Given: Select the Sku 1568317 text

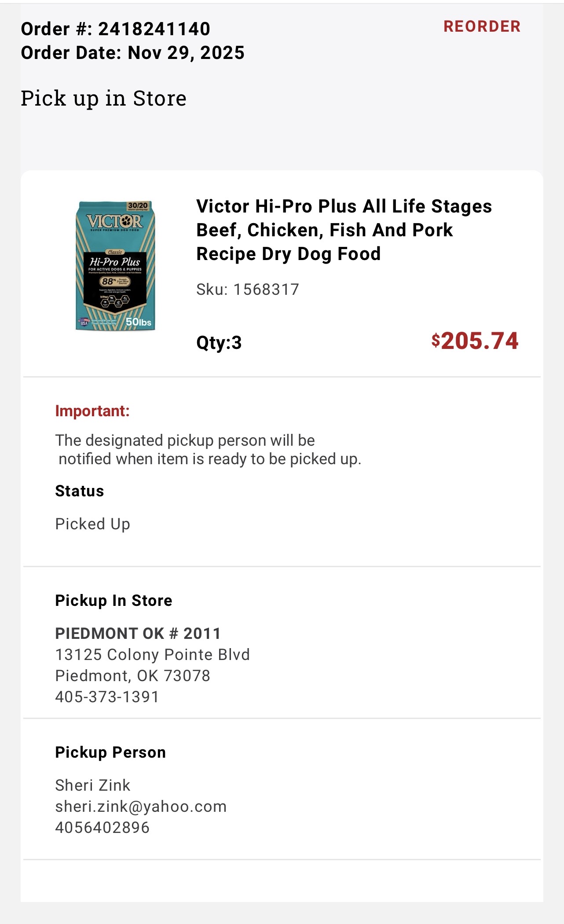Looking at the screenshot, I should [248, 290].
